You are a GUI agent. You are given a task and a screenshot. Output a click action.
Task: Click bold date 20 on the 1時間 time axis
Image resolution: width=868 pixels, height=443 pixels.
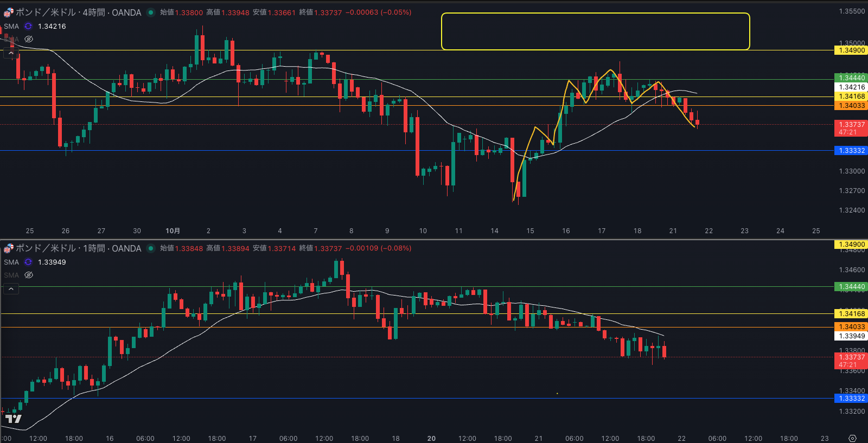(x=431, y=439)
